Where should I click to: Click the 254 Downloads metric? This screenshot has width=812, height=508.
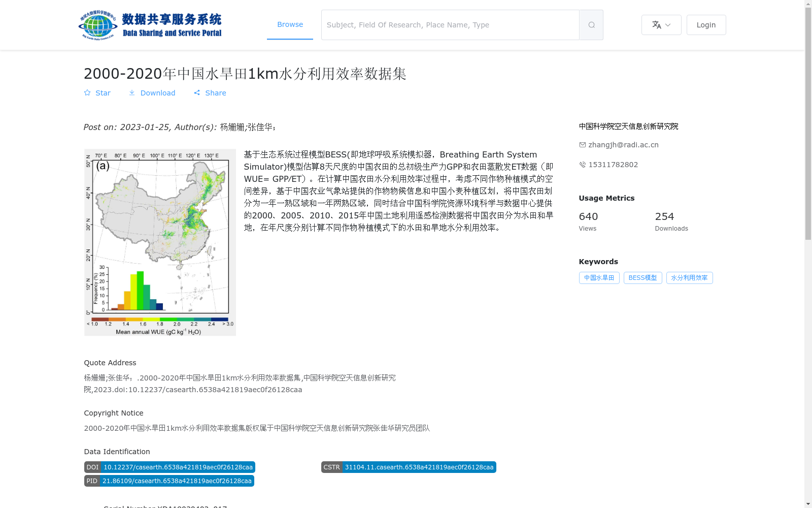click(x=671, y=221)
